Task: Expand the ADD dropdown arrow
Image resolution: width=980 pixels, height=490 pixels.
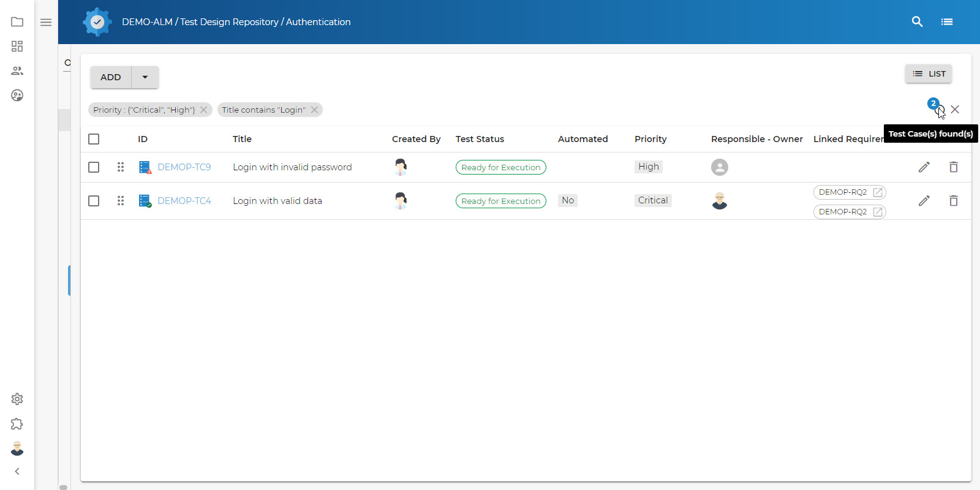Action: coord(145,77)
